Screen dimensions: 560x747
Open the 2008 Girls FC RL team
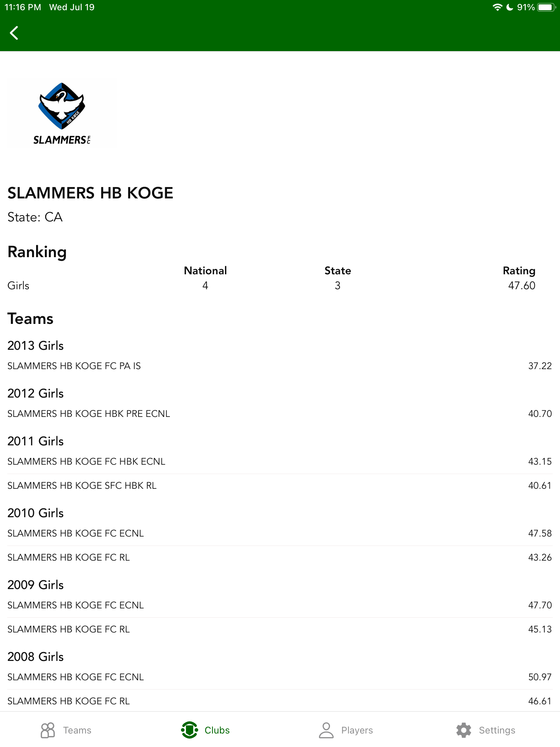coord(69,701)
